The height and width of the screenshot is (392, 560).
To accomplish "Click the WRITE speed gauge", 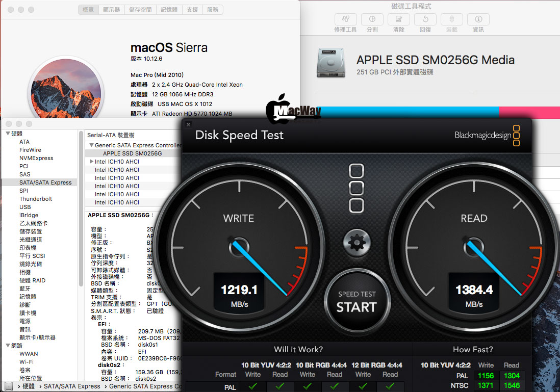I will (239, 247).
